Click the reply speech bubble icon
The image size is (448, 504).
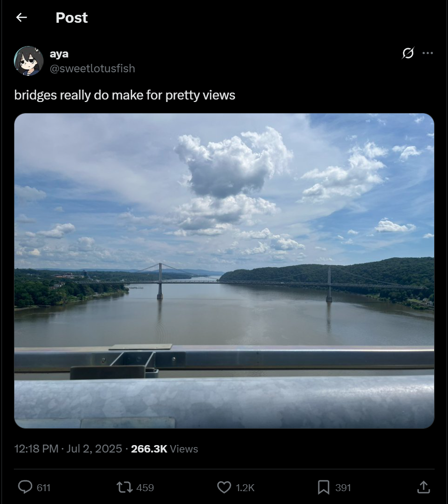[x=25, y=487]
